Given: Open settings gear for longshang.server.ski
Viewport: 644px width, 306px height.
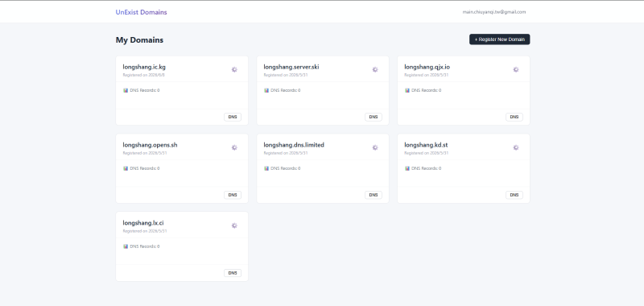Looking at the screenshot, I should [375, 70].
